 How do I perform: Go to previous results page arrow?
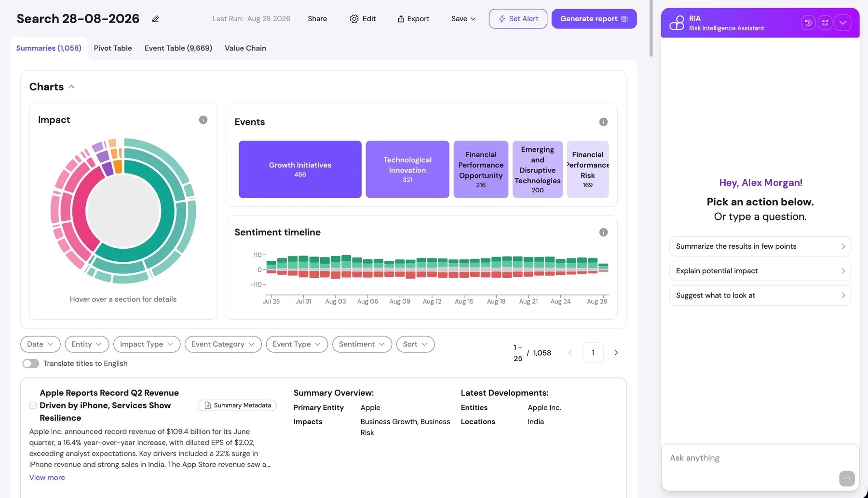pos(570,353)
